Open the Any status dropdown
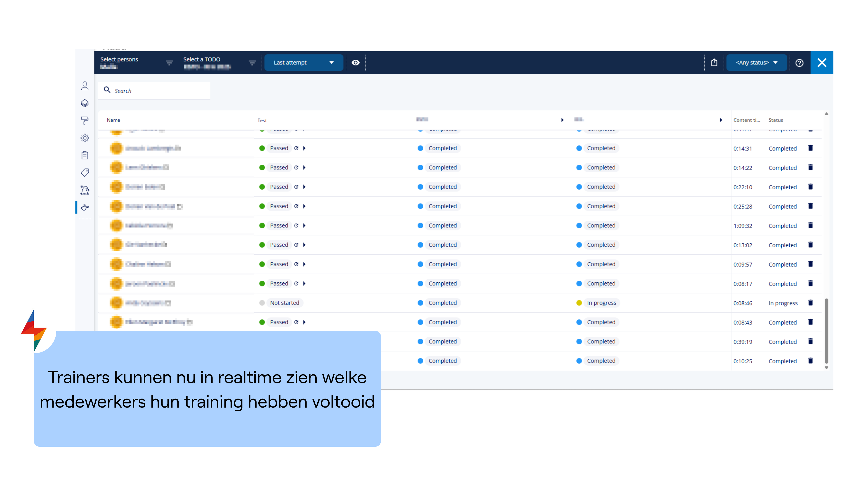Image resolution: width=868 pixels, height=488 pixels. click(756, 63)
